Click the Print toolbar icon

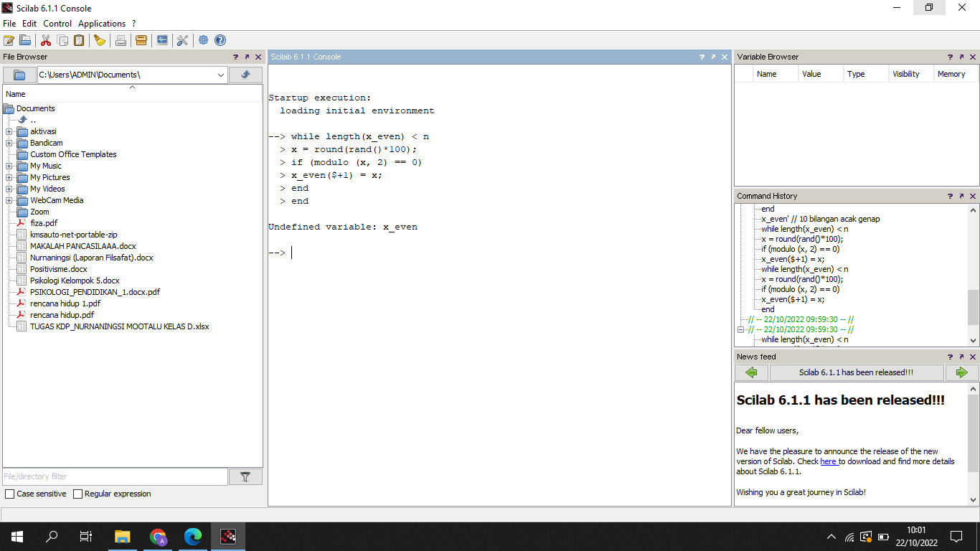click(121, 40)
